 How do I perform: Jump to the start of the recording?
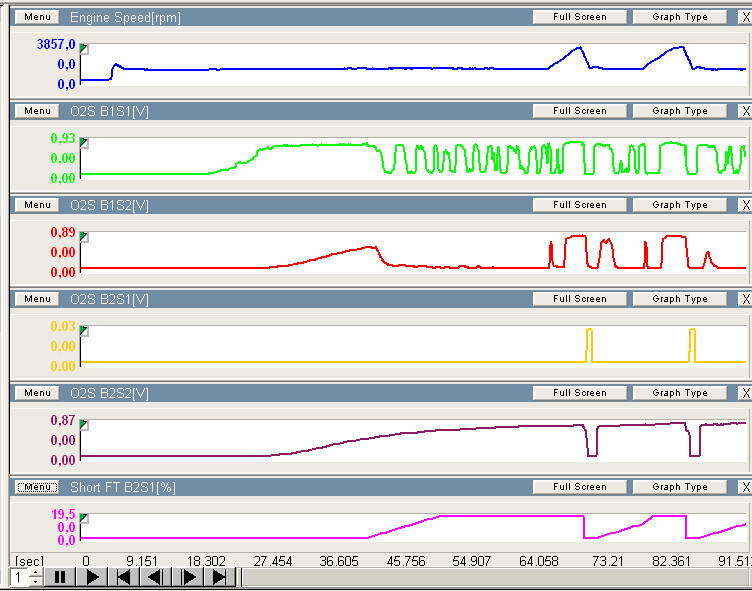click(x=124, y=577)
